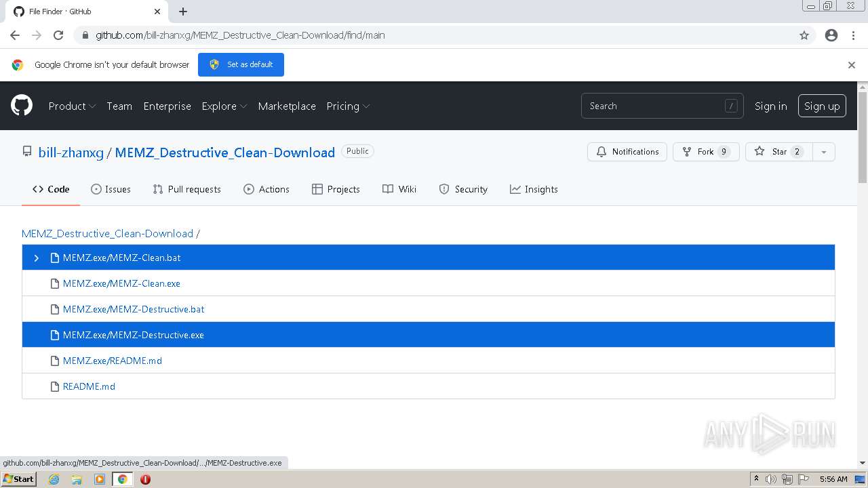
Task: Open the Wiki tab
Action: [x=399, y=189]
